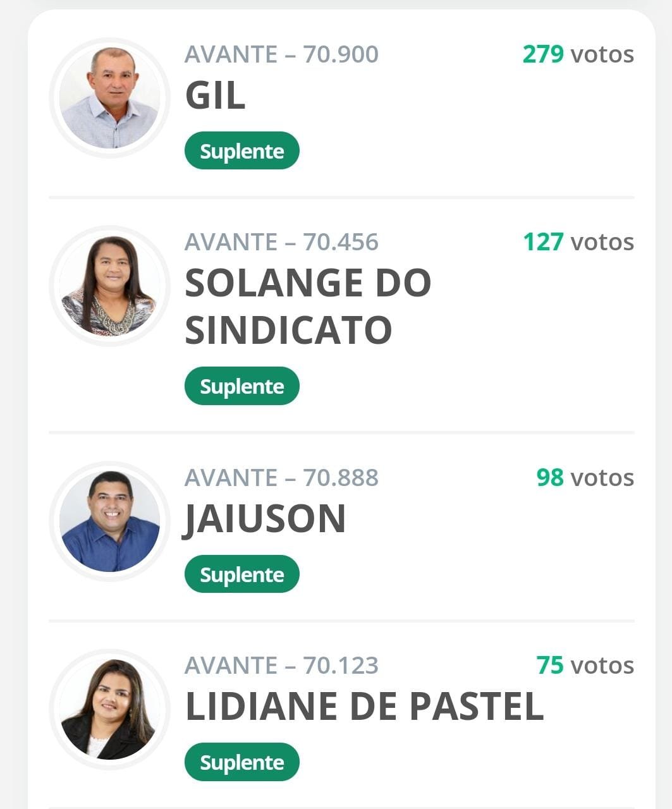Select the photo beside Lidiane de Pastel
The height and width of the screenshot is (809, 672).
coord(109,709)
